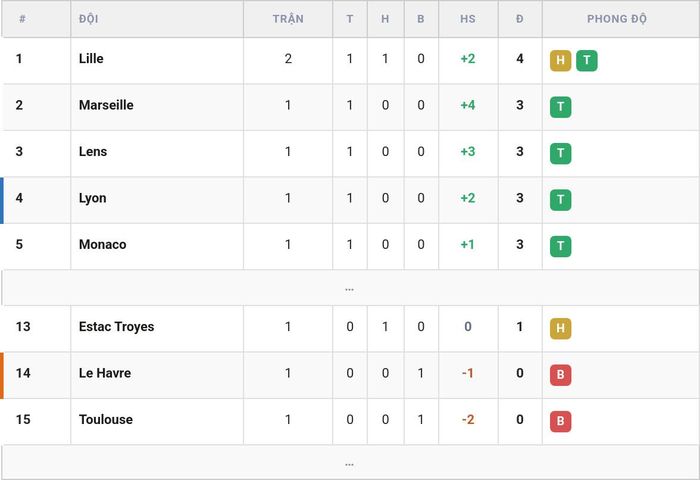
Task: Click Toulouse's red B form badge
Action: (x=560, y=421)
